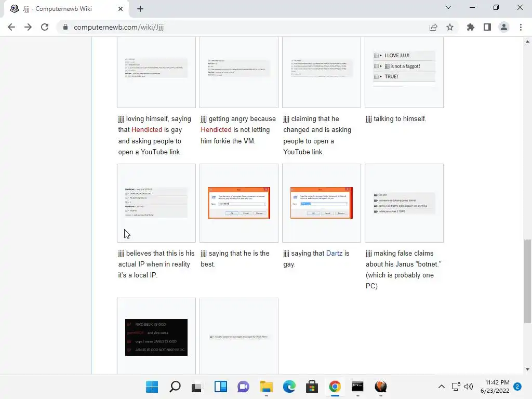Screen dimensions: 532x399
Task: Open 'jjjj loving himself' thumbnail
Action: coord(156,68)
